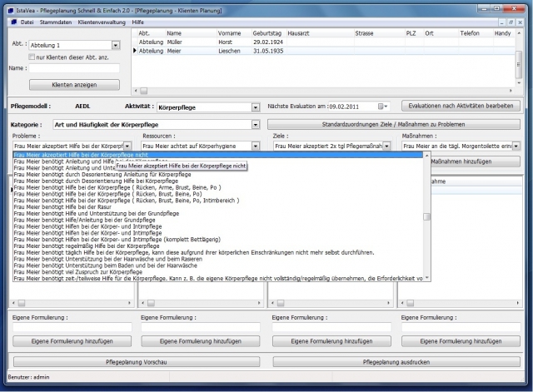Open the calendar picker for Nächste Evaluation
Screen dimensions: 533x392
tap(383, 107)
